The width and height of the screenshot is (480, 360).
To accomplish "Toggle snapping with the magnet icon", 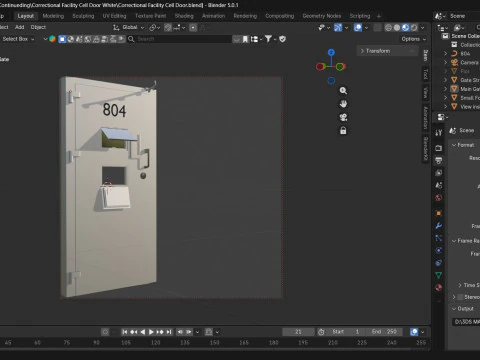I will [168, 28].
